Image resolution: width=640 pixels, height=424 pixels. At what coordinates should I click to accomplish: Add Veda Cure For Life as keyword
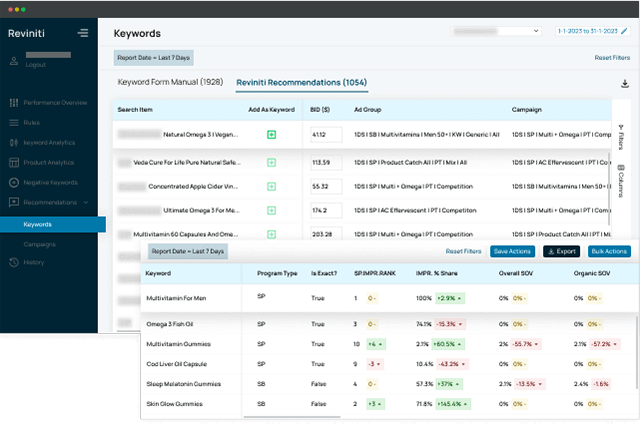click(271, 163)
